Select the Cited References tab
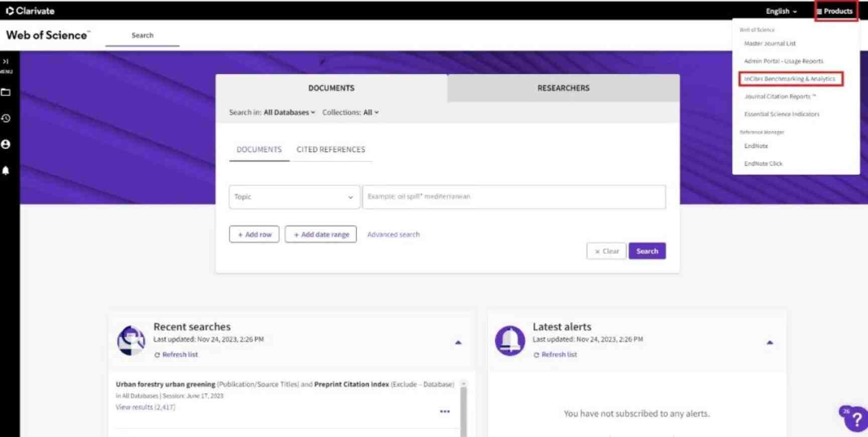 tap(331, 150)
